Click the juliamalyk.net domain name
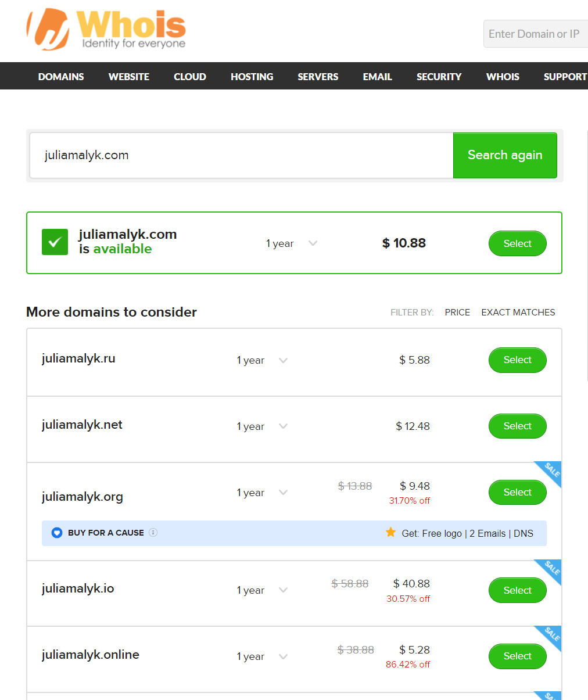Viewport: 588px width, 700px height. (82, 425)
